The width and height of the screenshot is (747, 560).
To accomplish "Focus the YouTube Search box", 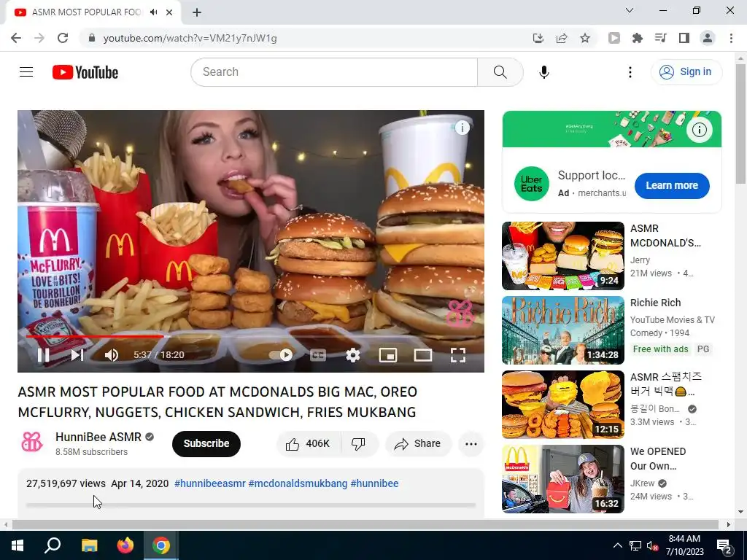I will (x=334, y=72).
